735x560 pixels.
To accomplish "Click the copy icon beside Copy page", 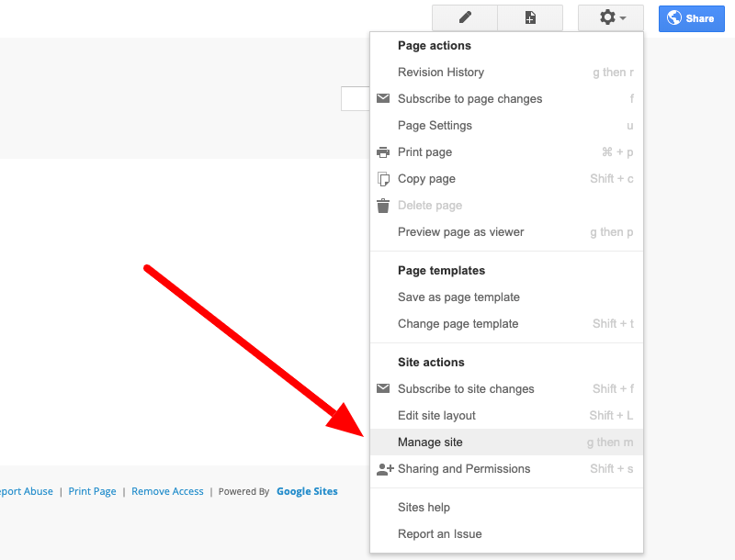I will pos(383,178).
